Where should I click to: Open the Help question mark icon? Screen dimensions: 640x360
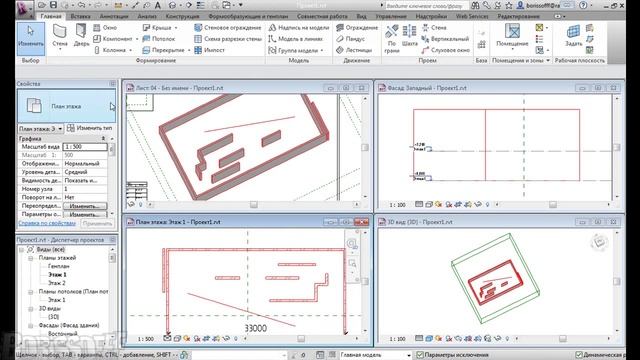coord(583,5)
